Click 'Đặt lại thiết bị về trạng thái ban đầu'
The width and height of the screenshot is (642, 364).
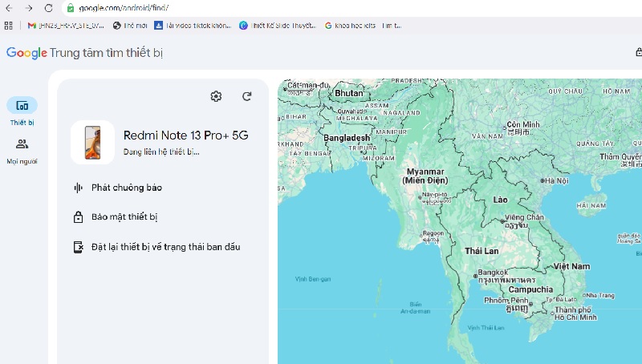point(166,247)
